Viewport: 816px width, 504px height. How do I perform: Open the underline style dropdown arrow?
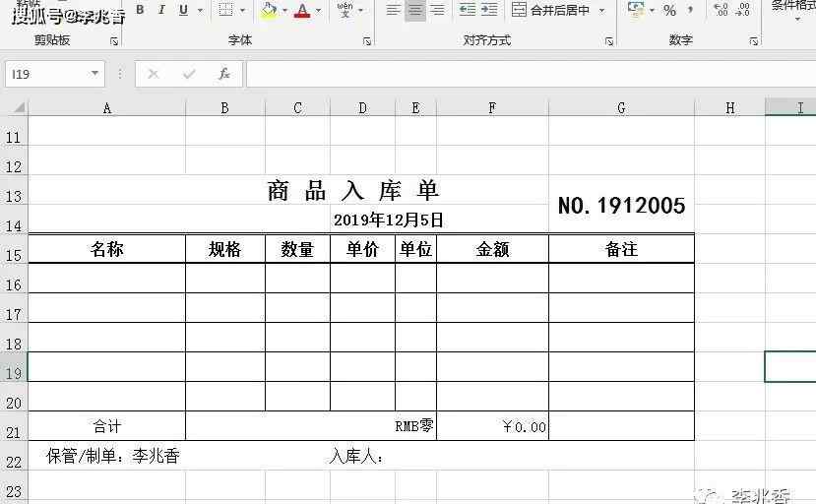[x=200, y=10]
